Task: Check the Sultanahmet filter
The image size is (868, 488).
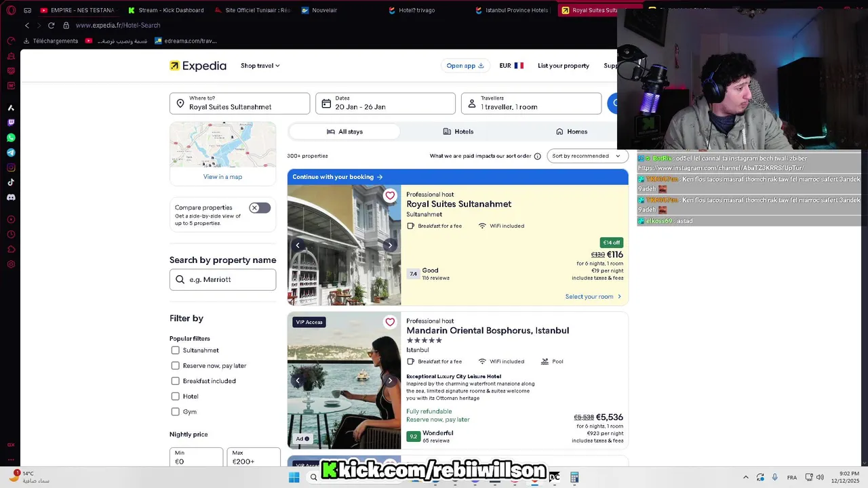Action: point(175,350)
